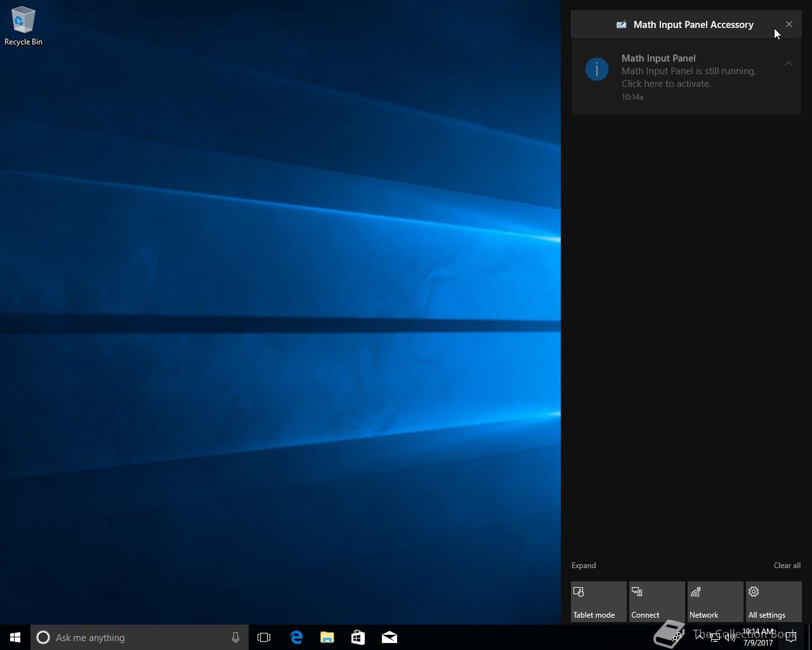The image size is (812, 650).
Task: Click the network icon in the system tray
Action: [714, 637]
